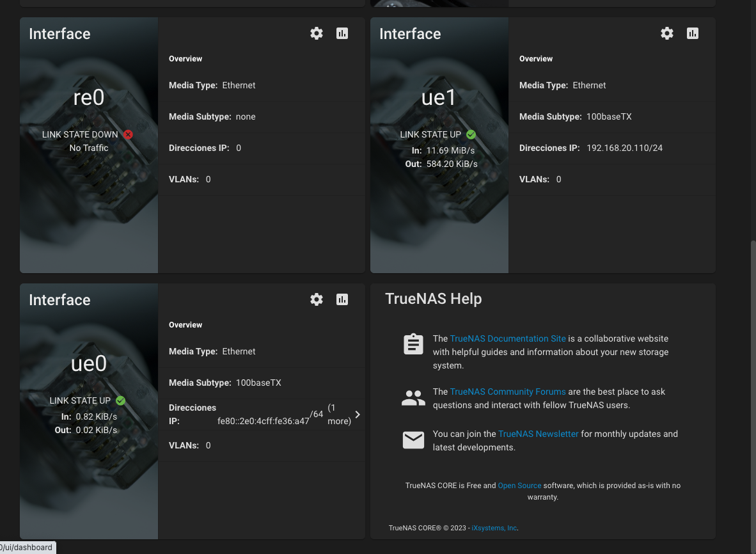Open the TrueNAS Newsletter link
This screenshot has width=756, height=554.
point(538,434)
